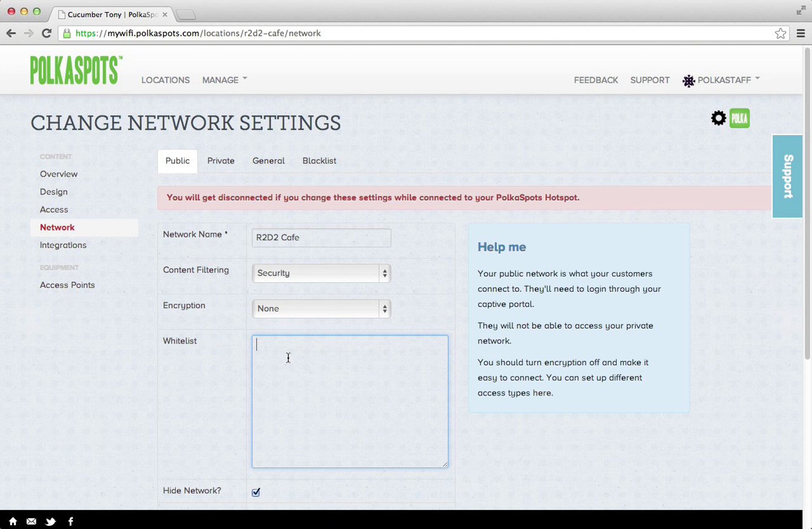The image size is (812, 529).
Task: Uncheck the Hide Network checkbox
Action: point(256,492)
